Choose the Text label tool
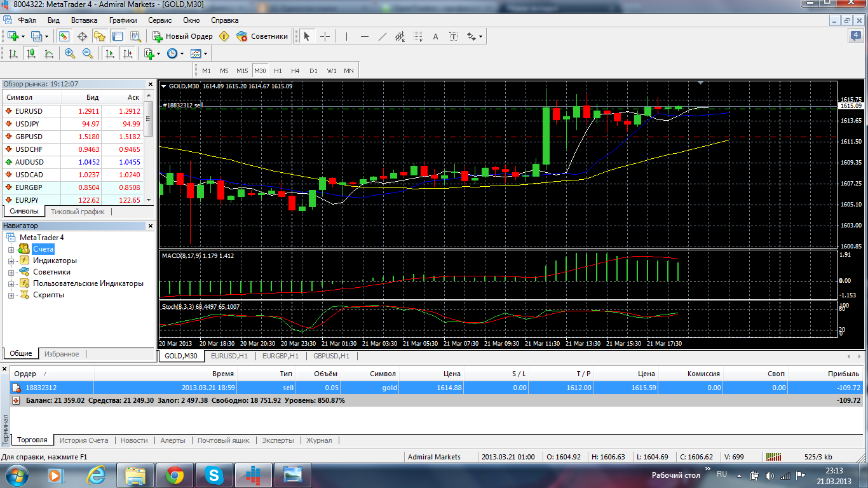868x488 pixels. coord(436,36)
